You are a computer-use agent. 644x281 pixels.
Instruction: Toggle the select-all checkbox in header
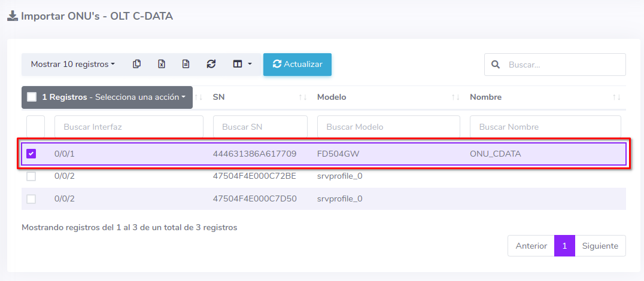coord(32,97)
